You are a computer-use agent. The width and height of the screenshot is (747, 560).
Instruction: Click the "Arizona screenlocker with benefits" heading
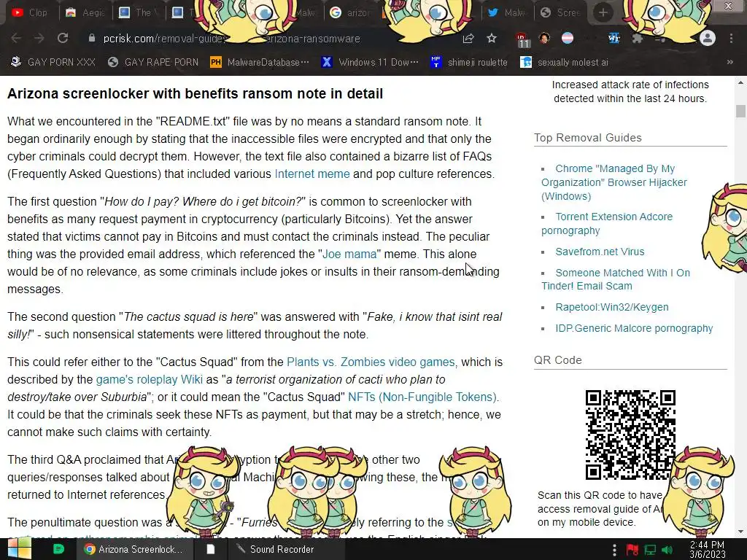195,93
